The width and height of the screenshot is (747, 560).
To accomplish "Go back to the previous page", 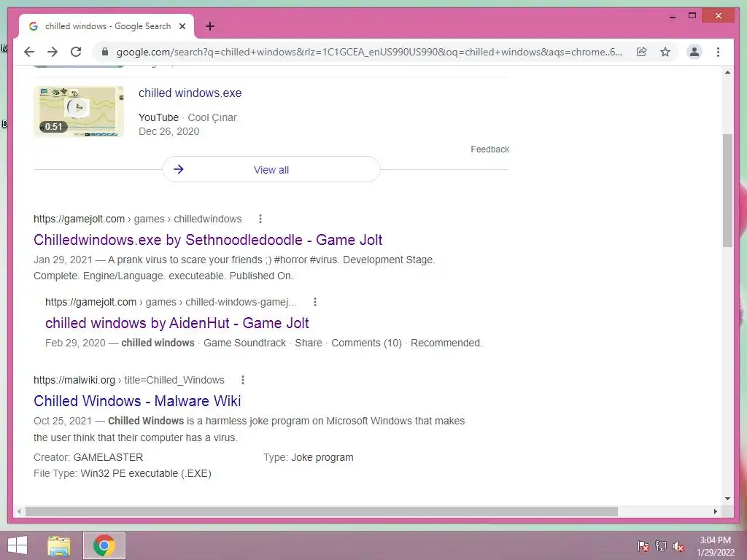I will pos(29,52).
